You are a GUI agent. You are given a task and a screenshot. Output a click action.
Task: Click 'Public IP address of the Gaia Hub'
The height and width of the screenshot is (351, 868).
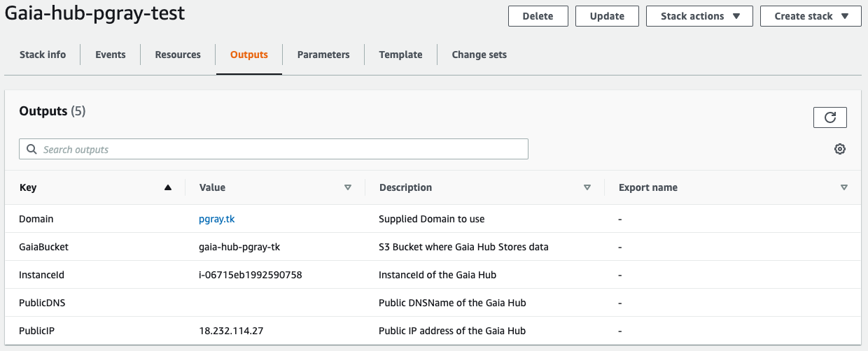pos(452,331)
